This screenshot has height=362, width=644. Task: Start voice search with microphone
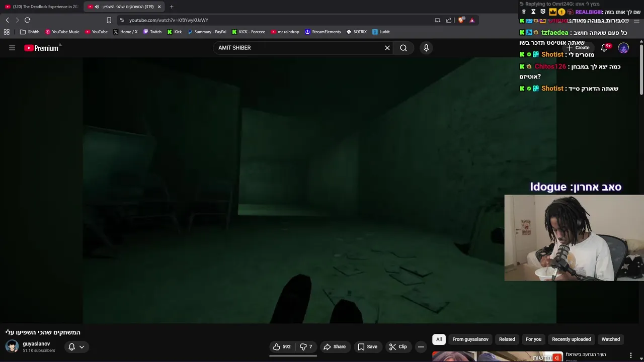[426, 48]
